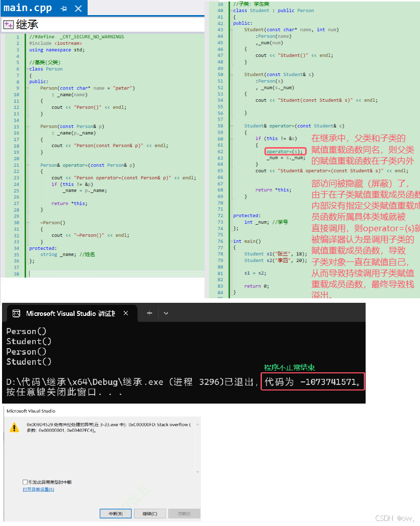This screenshot has height=526, width=420.
Task: Collapse the Person& operator= function
Action: tap(28, 165)
